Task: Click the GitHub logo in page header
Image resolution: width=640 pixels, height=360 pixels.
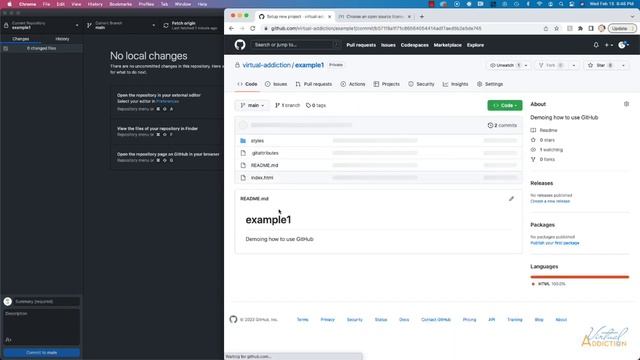Action: click(240, 45)
